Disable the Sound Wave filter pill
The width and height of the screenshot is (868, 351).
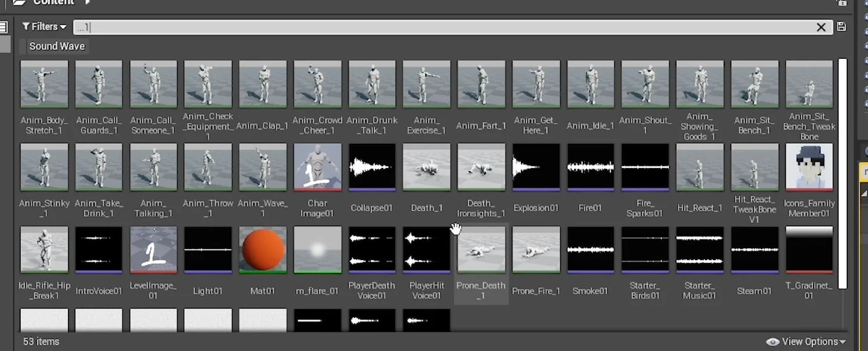pos(57,46)
